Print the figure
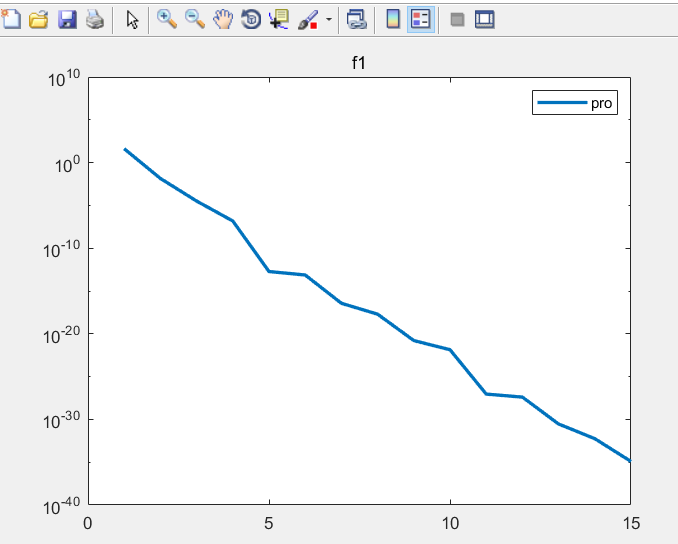The height and width of the screenshot is (544, 678). click(x=95, y=19)
